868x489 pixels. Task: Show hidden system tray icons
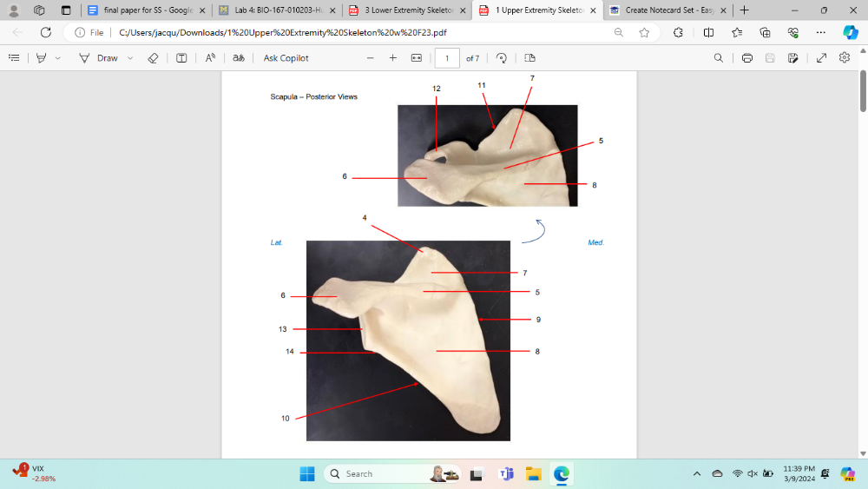(696, 473)
